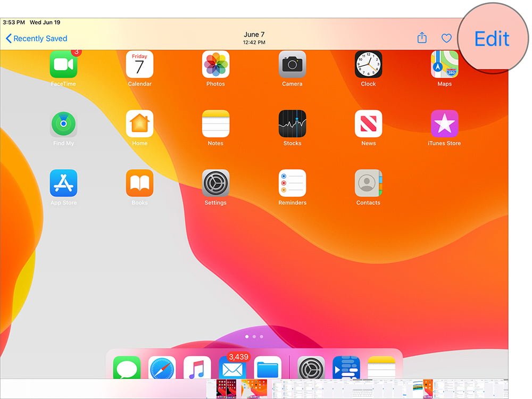This screenshot has width=532, height=399.
Task: Open Safari from the dock
Action: 162,368
